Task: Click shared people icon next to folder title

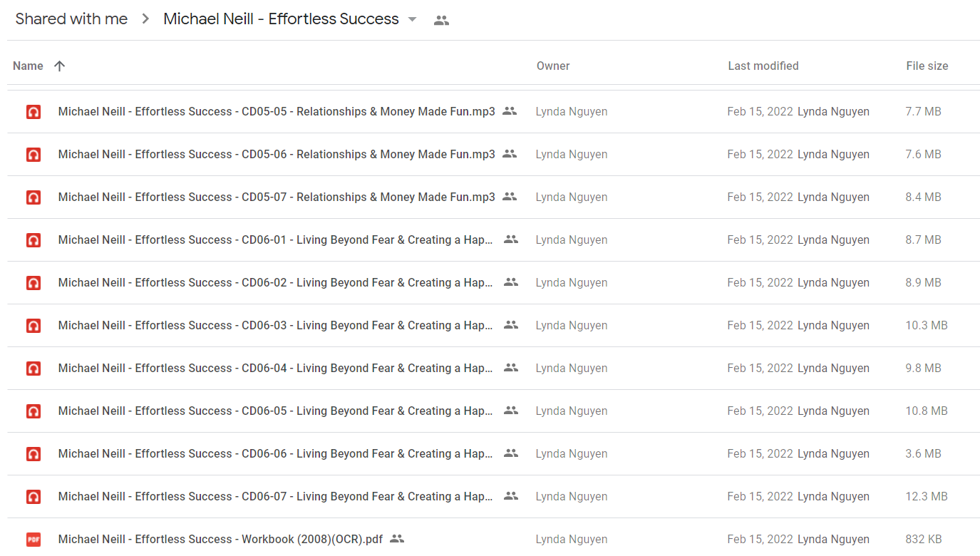Action: coord(442,20)
